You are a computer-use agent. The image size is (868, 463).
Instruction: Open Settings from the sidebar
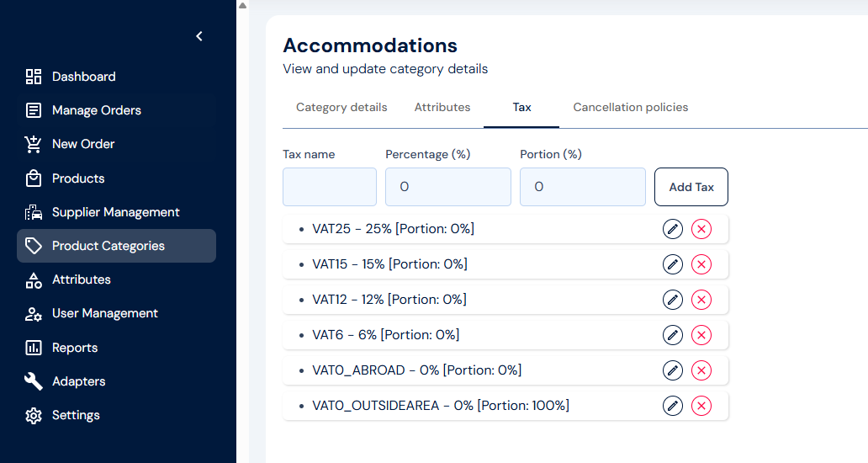tap(76, 415)
